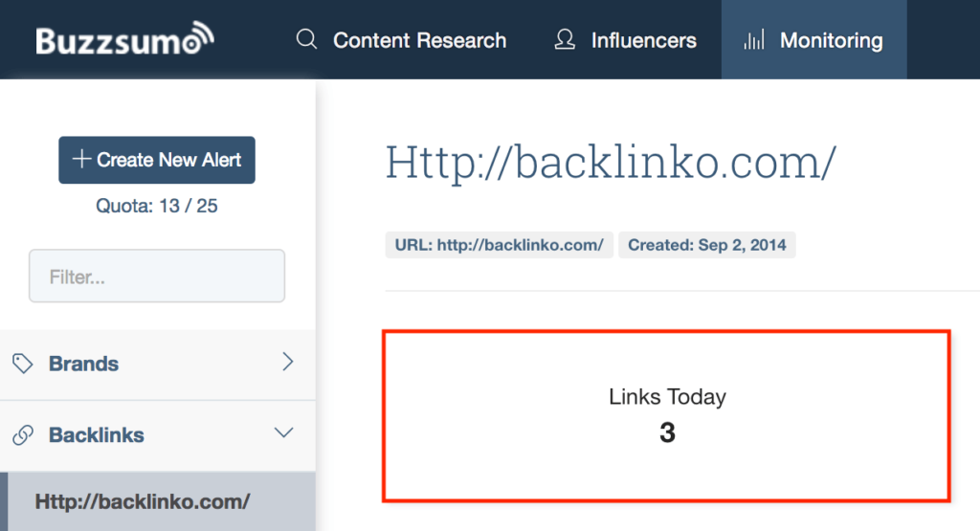Viewport: 980px width, 531px height.
Task: Click the plus icon on Create New Alert
Action: 81,160
